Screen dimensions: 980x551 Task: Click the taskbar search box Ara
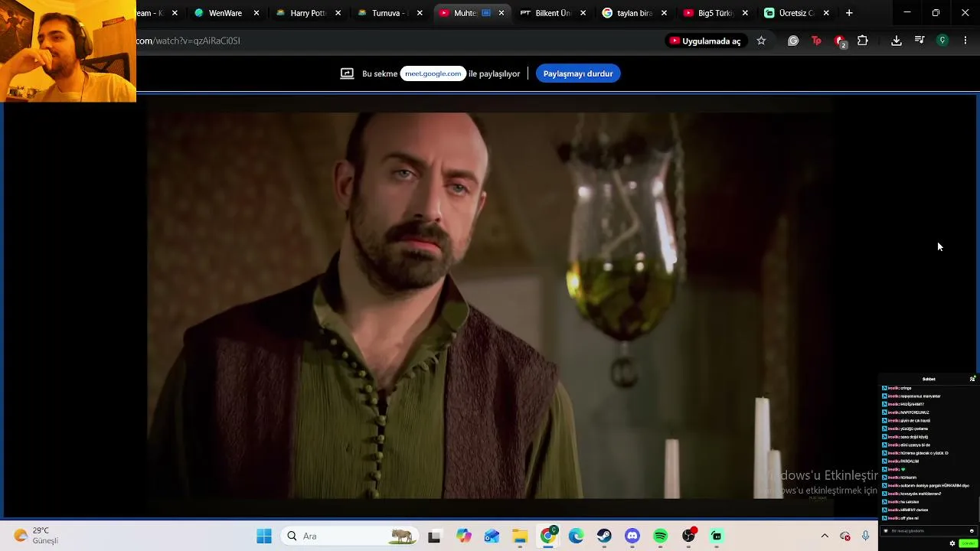[351, 536]
